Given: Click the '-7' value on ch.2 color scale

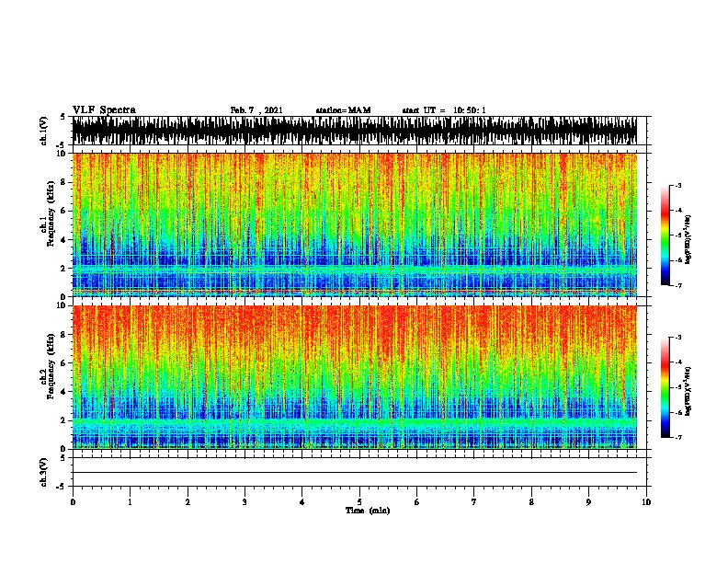Looking at the screenshot, I should pyautogui.click(x=677, y=438).
